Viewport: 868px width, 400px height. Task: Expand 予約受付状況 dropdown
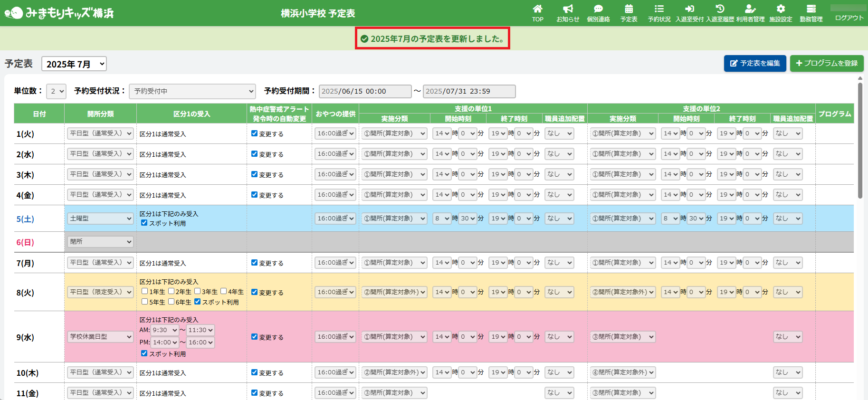(192, 91)
